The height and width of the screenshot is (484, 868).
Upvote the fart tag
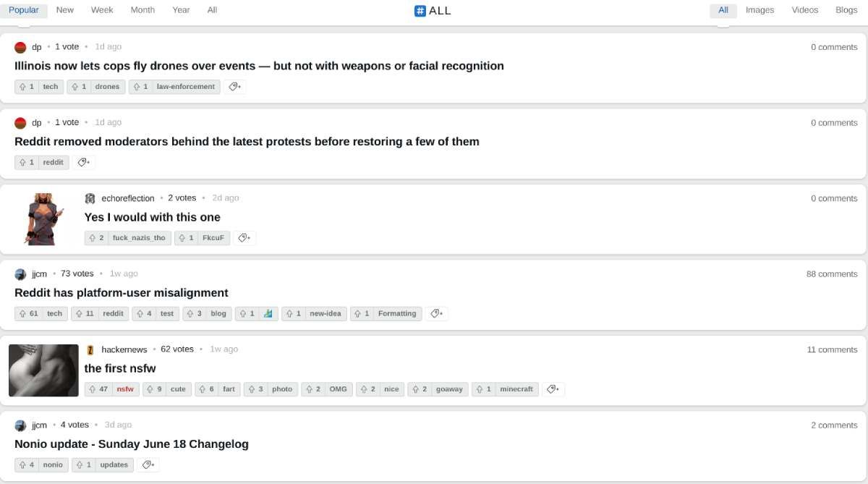pos(207,389)
